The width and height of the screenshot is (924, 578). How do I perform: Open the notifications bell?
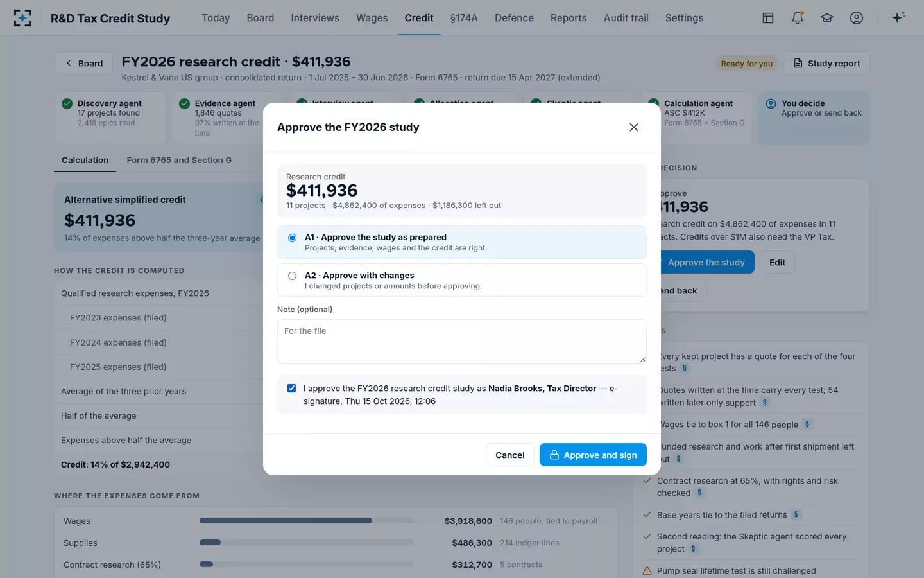(x=798, y=18)
